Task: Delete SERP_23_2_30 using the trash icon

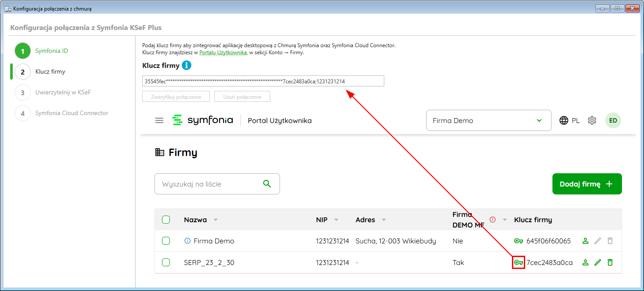Action: (610, 263)
